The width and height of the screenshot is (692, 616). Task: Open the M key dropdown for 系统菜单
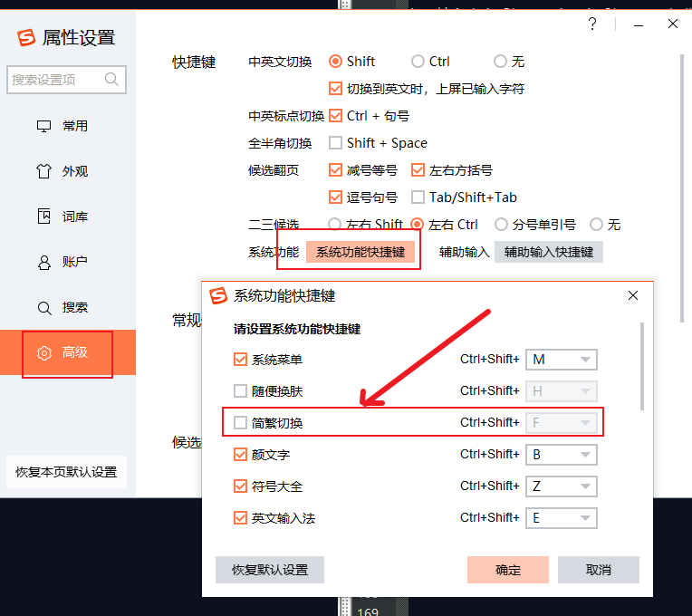tap(562, 360)
